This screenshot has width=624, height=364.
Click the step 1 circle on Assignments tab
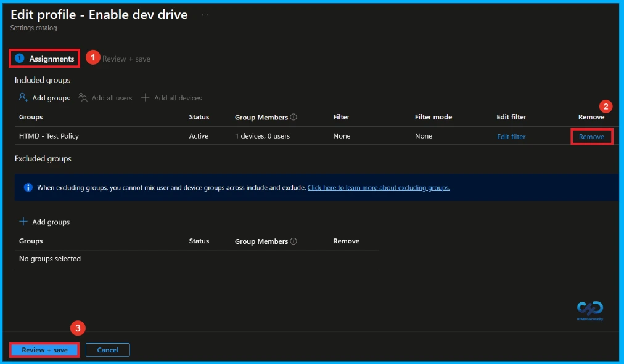pos(20,59)
